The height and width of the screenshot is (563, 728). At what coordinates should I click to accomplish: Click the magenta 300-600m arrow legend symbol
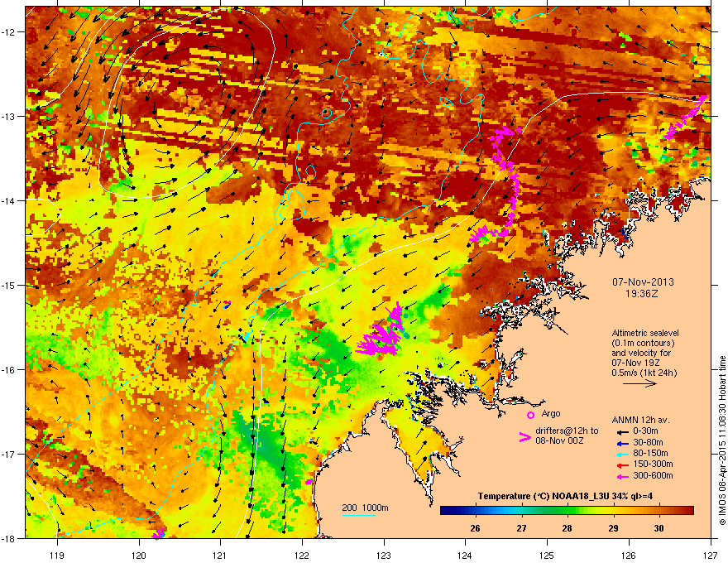click(x=622, y=476)
